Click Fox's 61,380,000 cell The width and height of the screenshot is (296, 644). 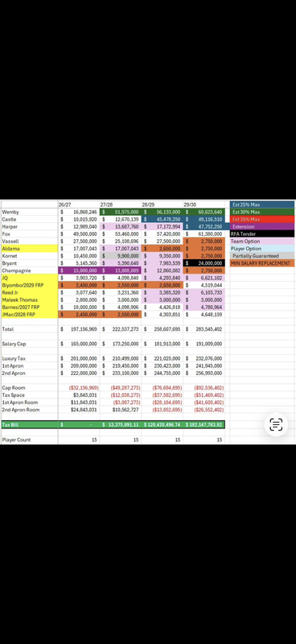[204, 234]
